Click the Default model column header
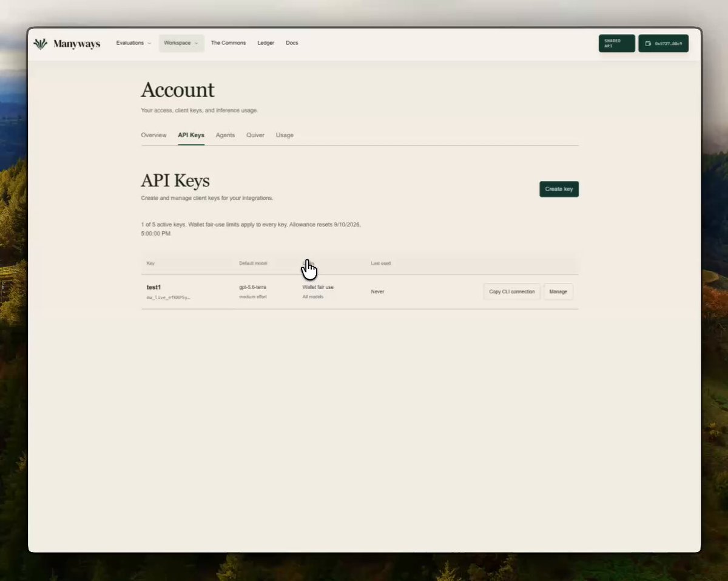Viewport: 728px width, 581px height. 253,263
